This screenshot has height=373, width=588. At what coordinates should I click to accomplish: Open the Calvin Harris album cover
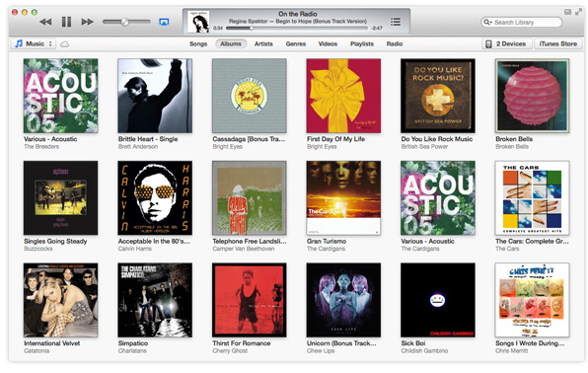pyautogui.click(x=155, y=197)
